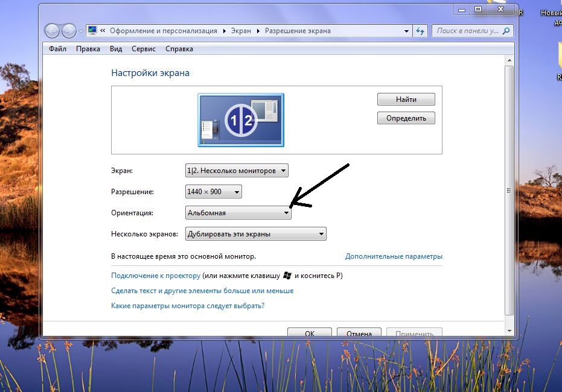Click the magnifier search icon
Screen dimensions: 562x392
click(x=506, y=31)
